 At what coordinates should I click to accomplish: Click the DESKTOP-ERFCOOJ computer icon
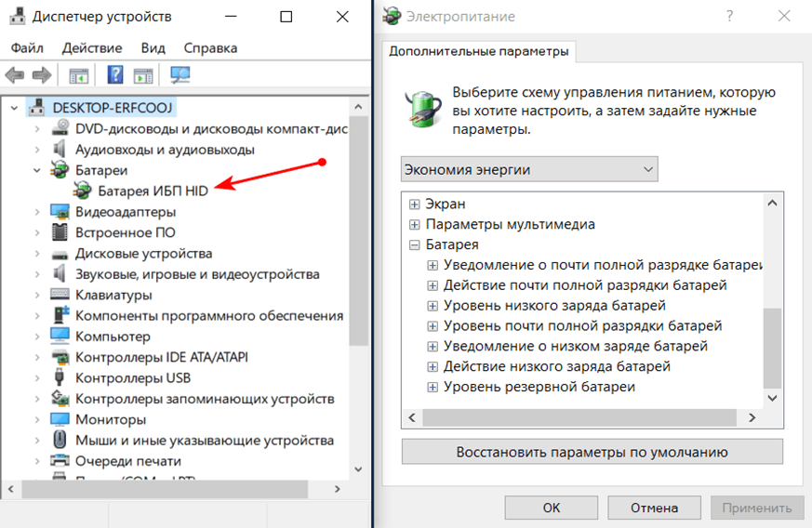click(37, 107)
